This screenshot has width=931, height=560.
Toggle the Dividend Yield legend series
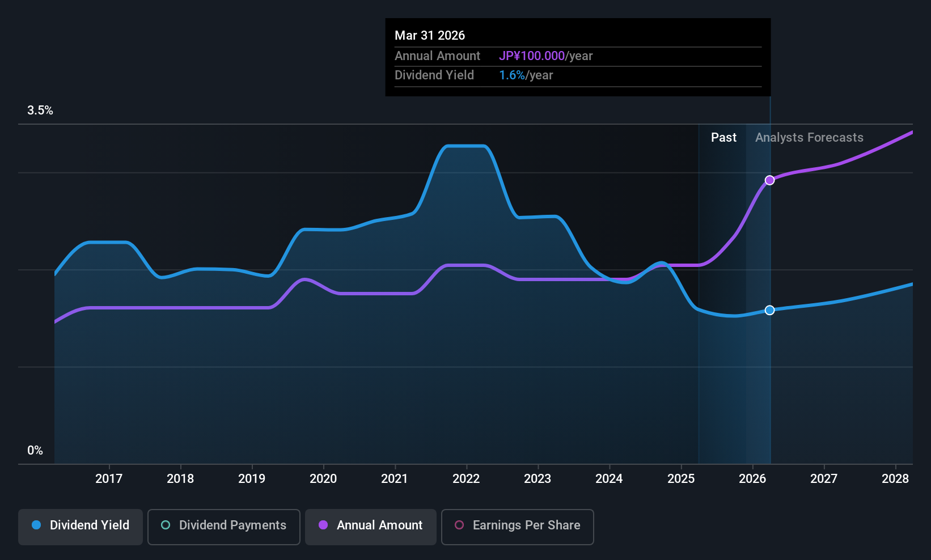point(81,527)
